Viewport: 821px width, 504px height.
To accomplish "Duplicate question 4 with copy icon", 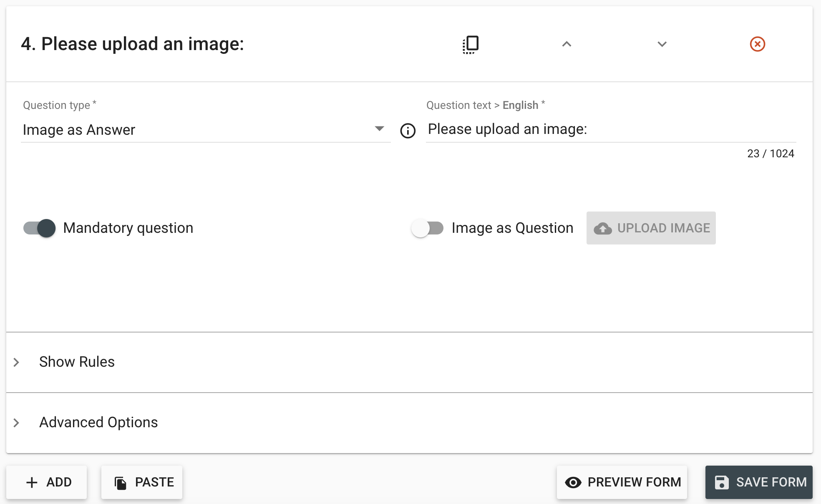I will [x=471, y=44].
